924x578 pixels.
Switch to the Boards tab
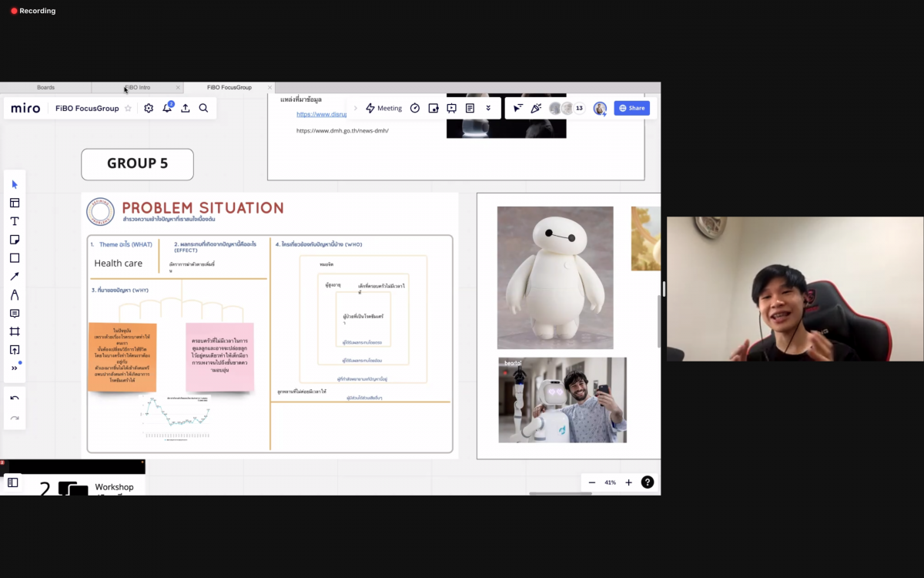[x=45, y=88]
